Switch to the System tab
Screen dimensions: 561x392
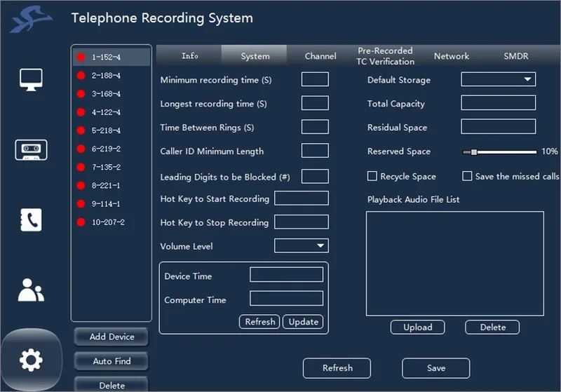pyautogui.click(x=255, y=56)
